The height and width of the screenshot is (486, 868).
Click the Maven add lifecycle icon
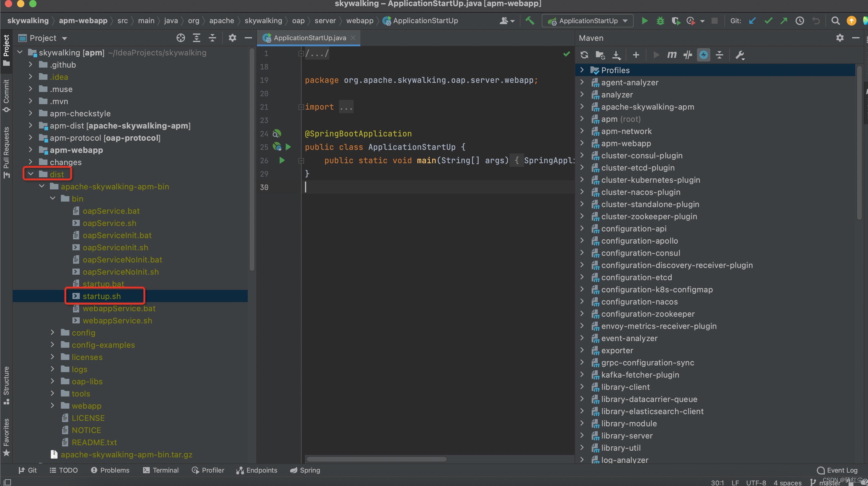[x=635, y=55]
